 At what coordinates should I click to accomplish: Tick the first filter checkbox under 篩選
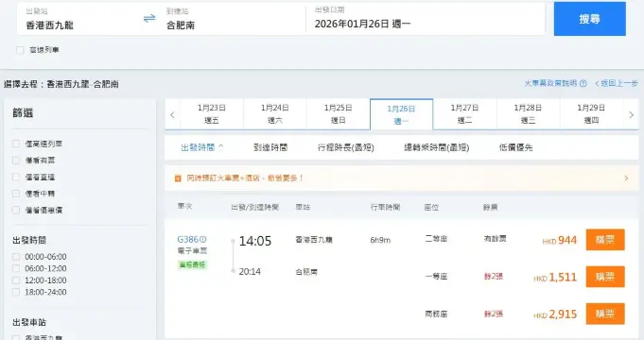[16, 144]
